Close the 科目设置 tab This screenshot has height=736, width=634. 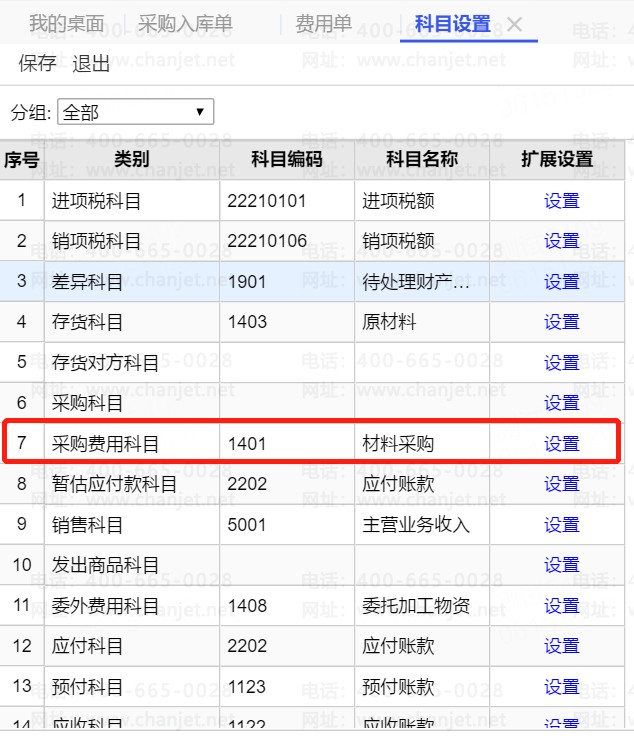pyautogui.click(x=515, y=24)
